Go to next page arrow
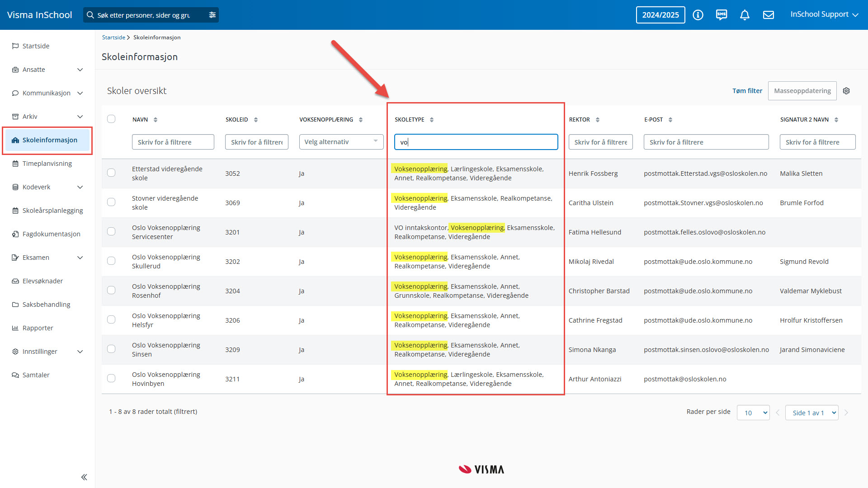868x488 pixels. pyautogui.click(x=846, y=413)
